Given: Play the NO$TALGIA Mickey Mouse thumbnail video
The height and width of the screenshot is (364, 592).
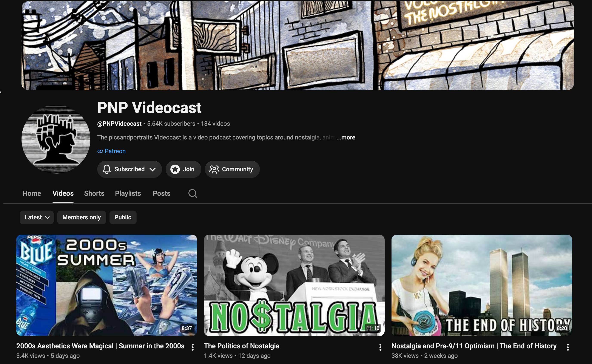Looking at the screenshot, I should pos(294,285).
